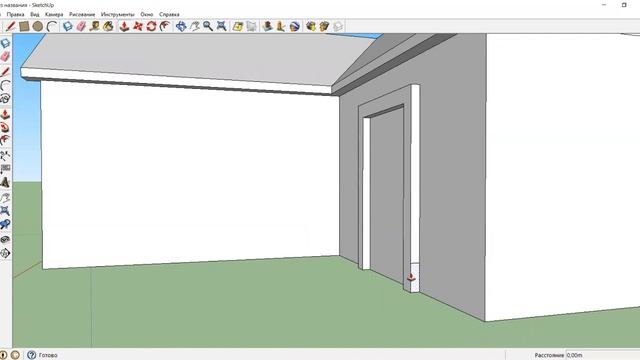This screenshot has height=360, width=640.
Task: Select the Rotate tool
Action: 151,27
